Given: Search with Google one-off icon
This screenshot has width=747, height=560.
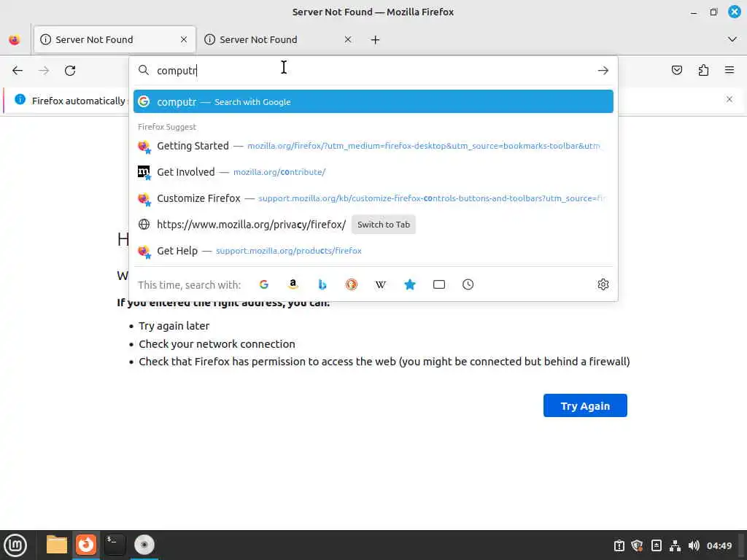Looking at the screenshot, I should coord(264,285).
